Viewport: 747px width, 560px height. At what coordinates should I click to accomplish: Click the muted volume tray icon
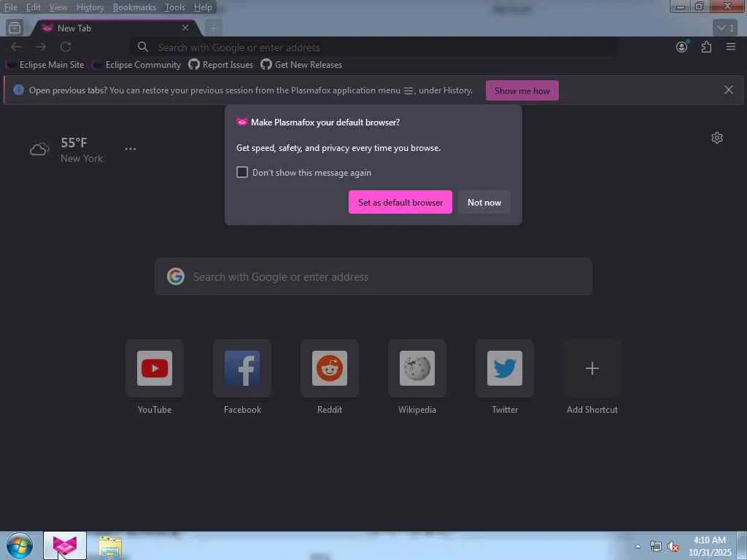pyautogui.click(x=673, y=547)
